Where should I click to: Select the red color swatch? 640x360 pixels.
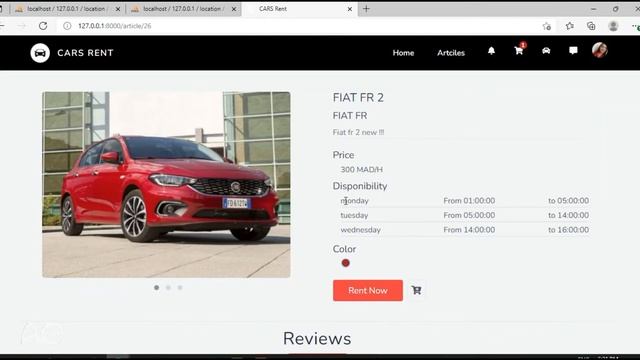click(x=346, y=263)
